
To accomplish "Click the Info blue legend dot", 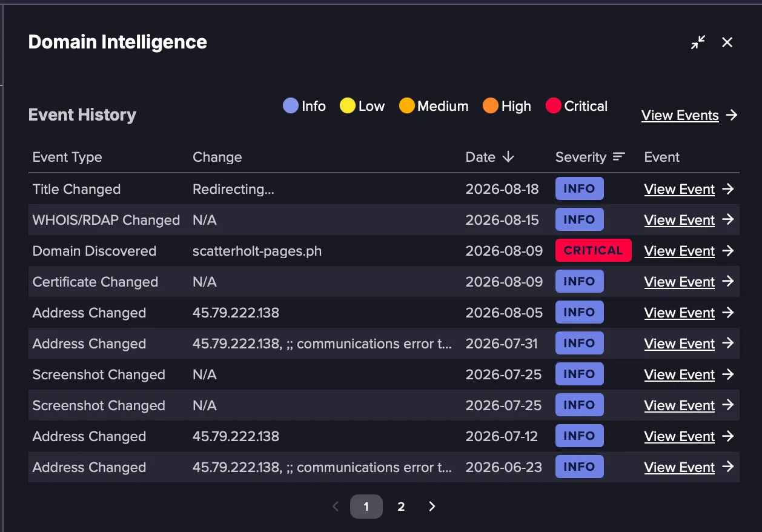I will pyautogui.click(x=291, y=106).
